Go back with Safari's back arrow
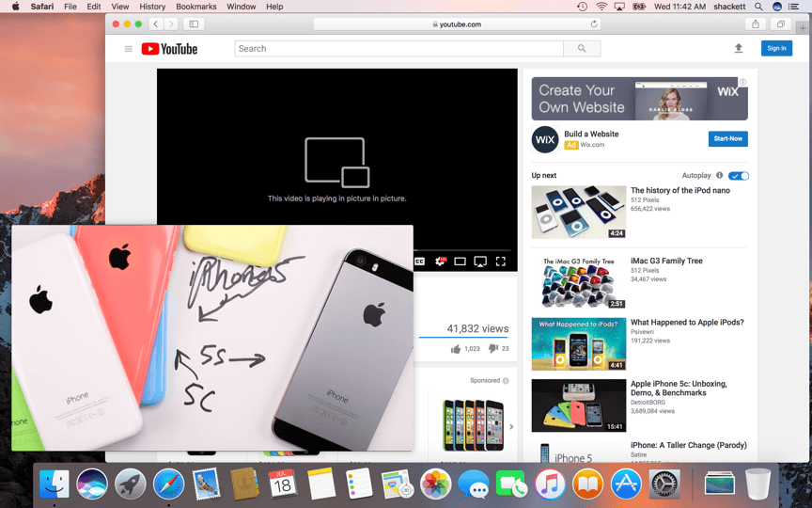Image resolution: width=812 pixels, height=508 pixels. (x=156, y=24)
